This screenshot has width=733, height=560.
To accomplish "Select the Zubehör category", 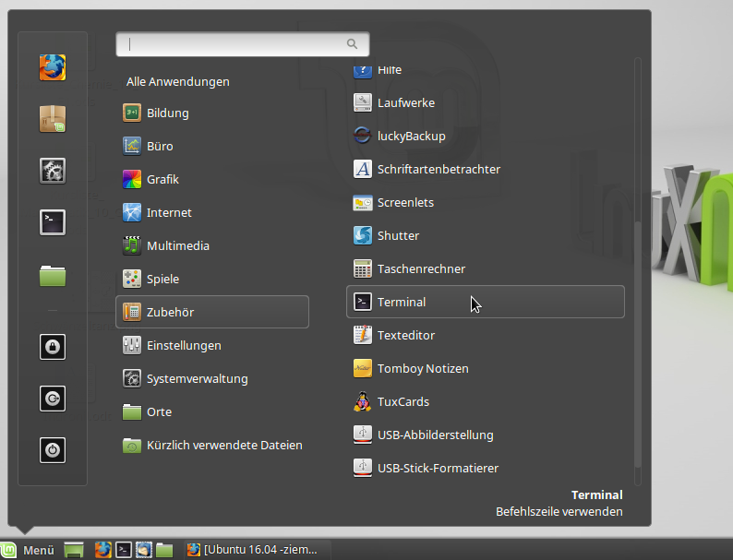I will point(212,312).
